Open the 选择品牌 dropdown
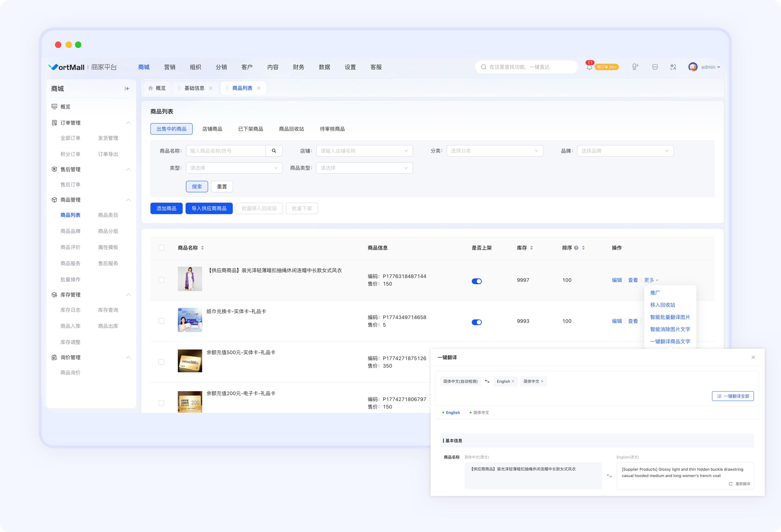Screen dimensions: 781x532 coord(625,151)
